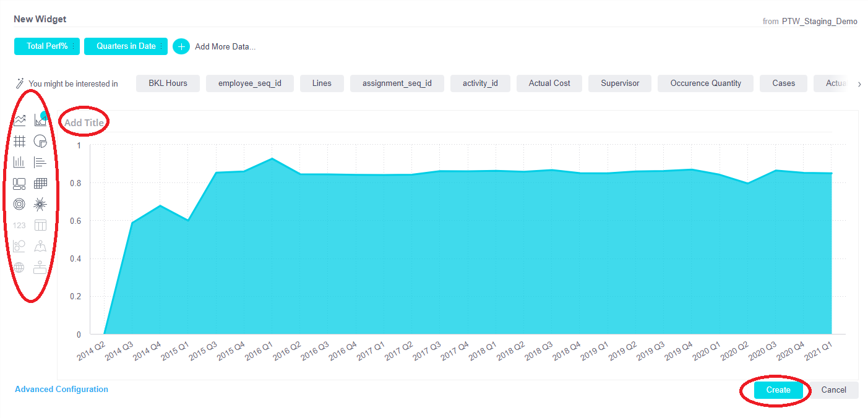Switch to the column chart type
This screenshot has width=868, height=418.
20,162
